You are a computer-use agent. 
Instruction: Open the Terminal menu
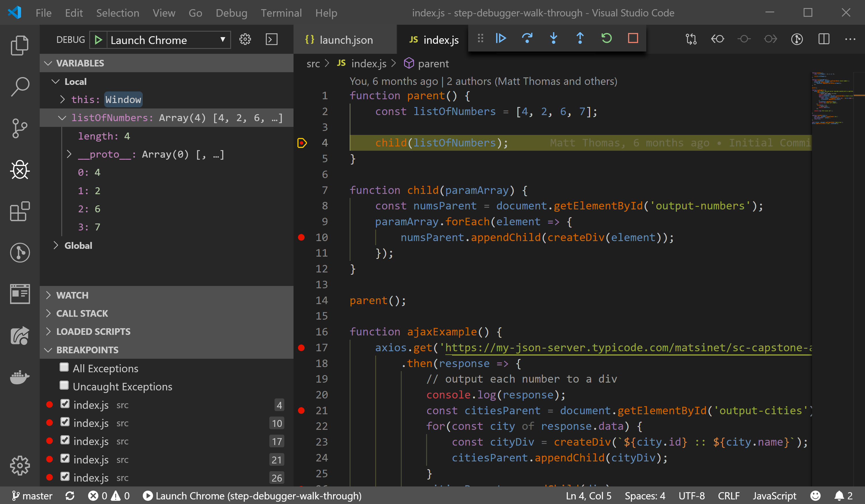coord(281,13)
